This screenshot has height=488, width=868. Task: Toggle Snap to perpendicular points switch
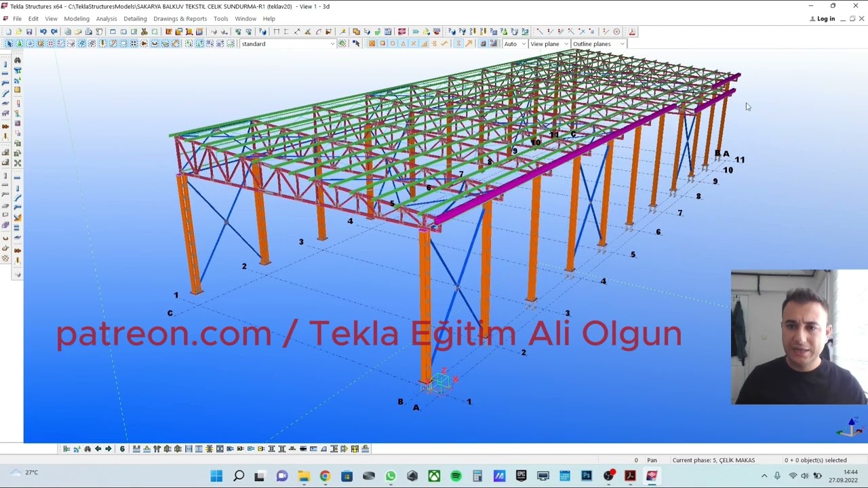[424, 43]
